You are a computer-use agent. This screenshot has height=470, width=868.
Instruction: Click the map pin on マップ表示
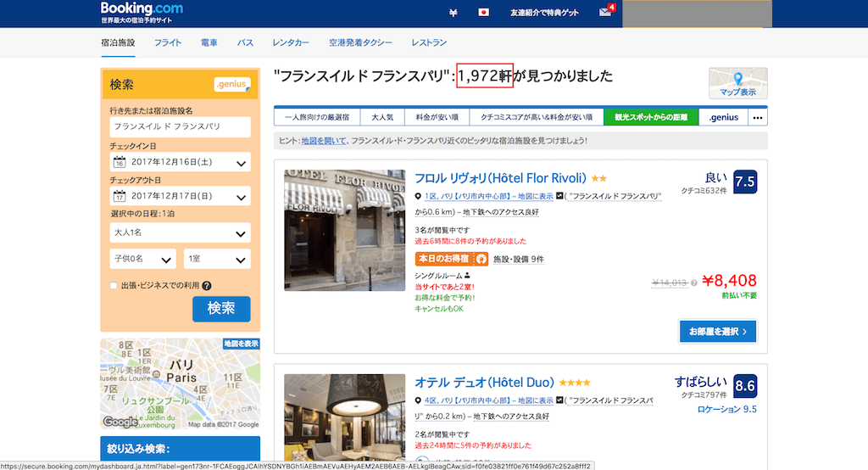pyautogui.click(x=737, y=78)
